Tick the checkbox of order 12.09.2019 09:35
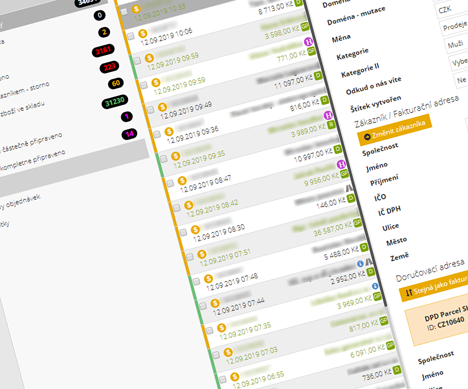 coord(163,159)
